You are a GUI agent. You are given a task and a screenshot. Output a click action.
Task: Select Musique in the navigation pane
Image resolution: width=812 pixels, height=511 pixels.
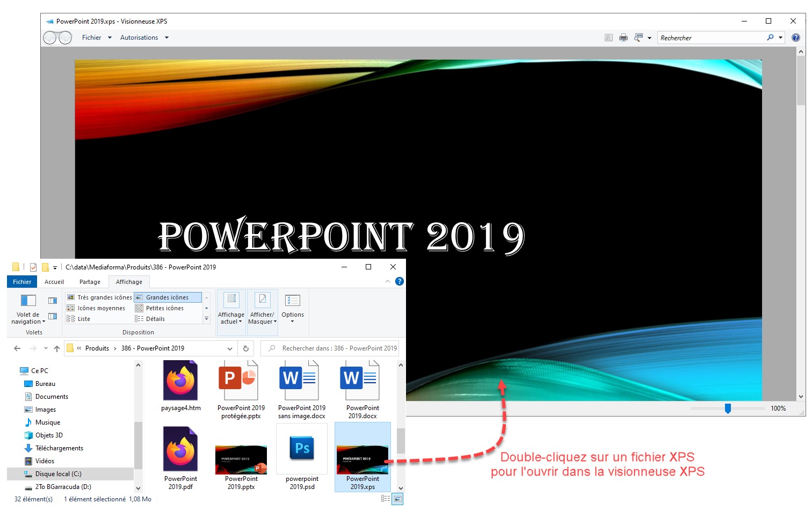pyautogui.click(x=42, y=422)
